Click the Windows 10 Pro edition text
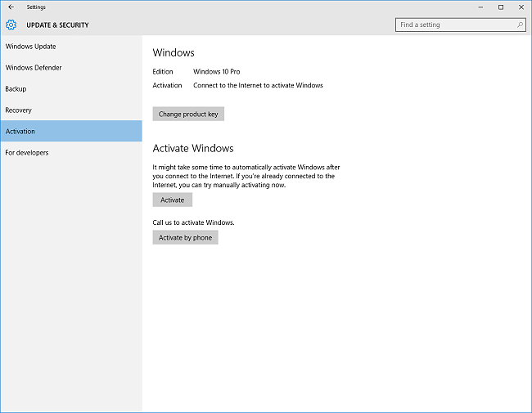This screenshot has height=413, width=532. (216, 72)
